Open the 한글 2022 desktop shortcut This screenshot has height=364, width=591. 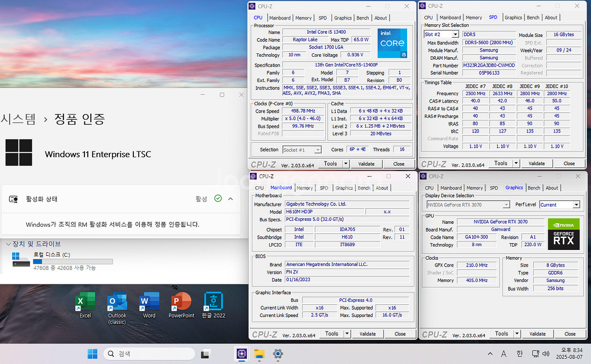click(x=213, y=305)
